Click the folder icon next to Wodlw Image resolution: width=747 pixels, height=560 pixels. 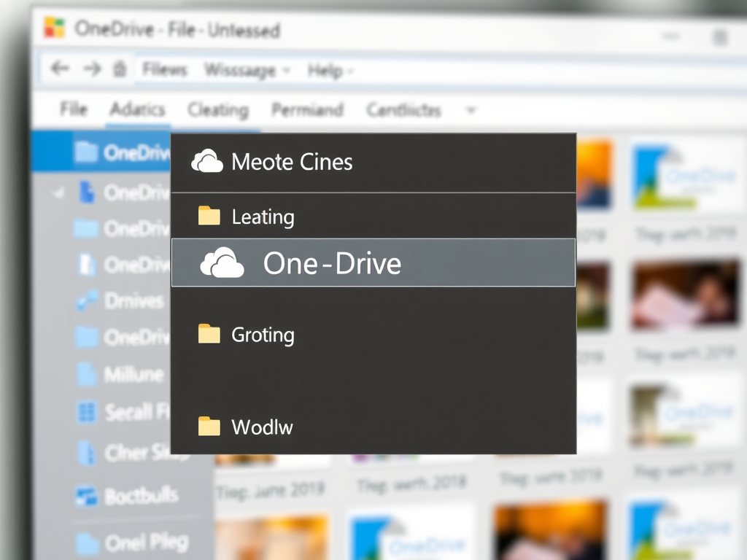tap(209, 426)
